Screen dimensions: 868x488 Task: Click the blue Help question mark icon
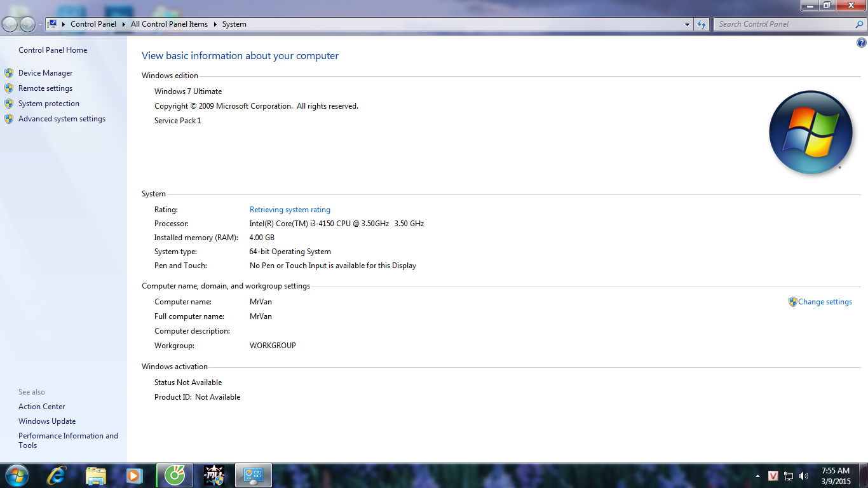[862, 43]
